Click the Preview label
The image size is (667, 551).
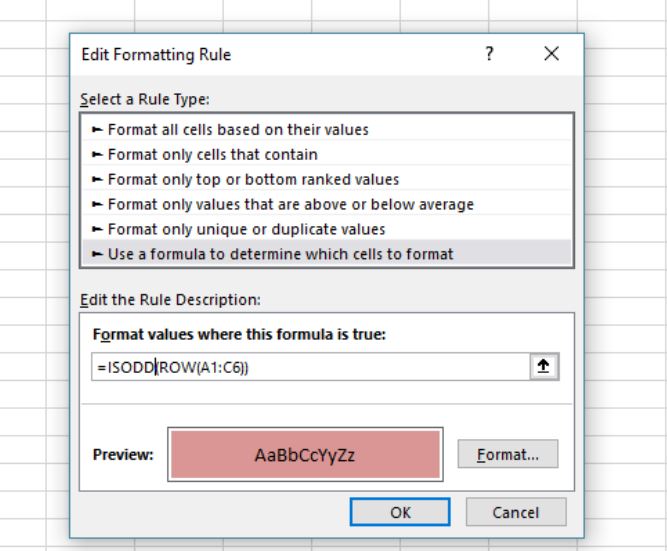[x=123, y=454]
